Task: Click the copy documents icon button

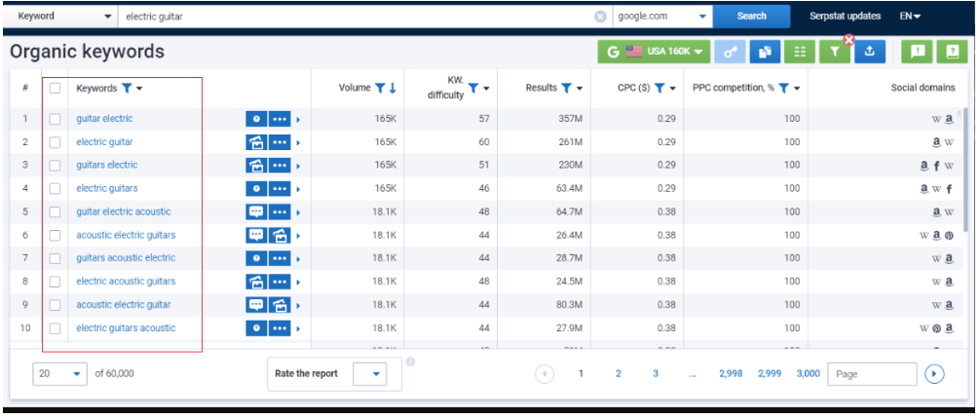Action: [x=765, y=53]
